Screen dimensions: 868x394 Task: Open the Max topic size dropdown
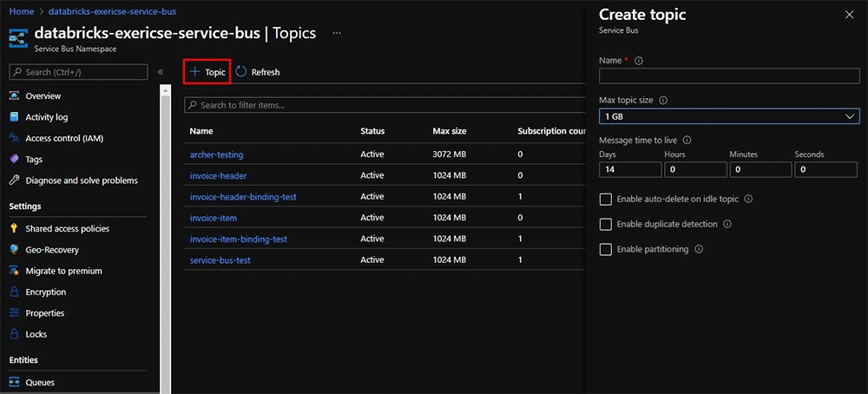[x=729, y=116]
